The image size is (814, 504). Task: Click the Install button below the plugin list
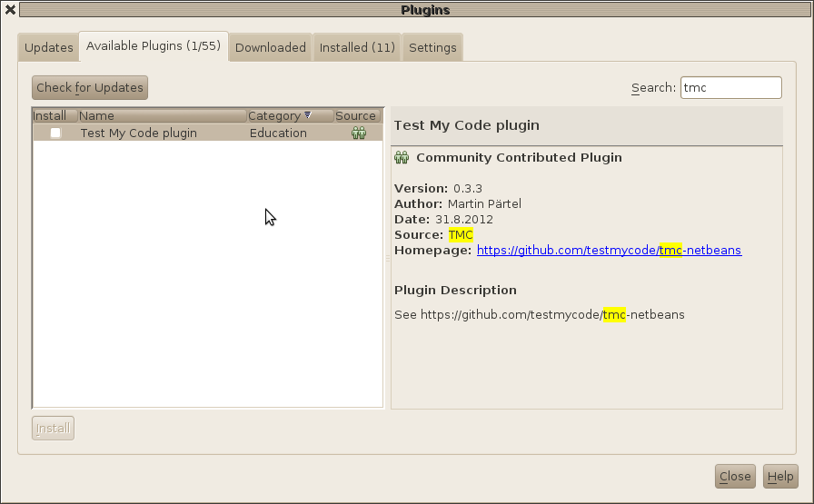click(53, 429)
